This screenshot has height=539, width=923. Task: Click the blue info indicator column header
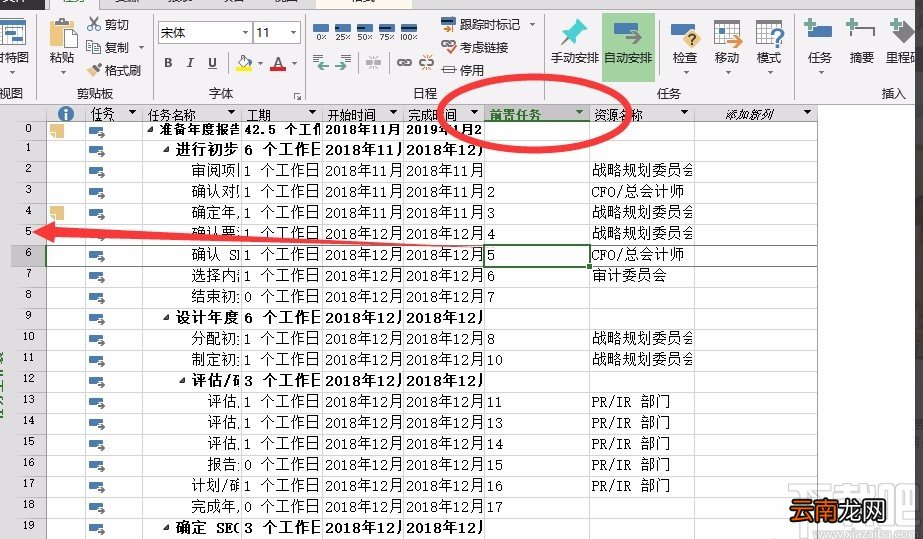click(65, 114)
